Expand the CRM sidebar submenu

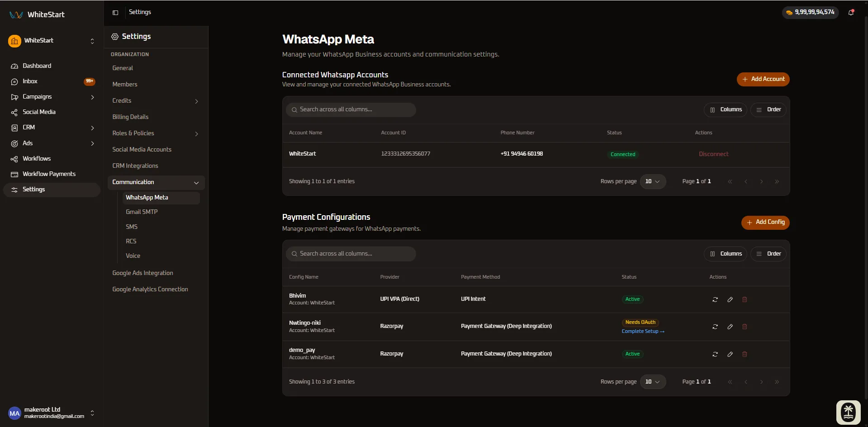[92, 128]
